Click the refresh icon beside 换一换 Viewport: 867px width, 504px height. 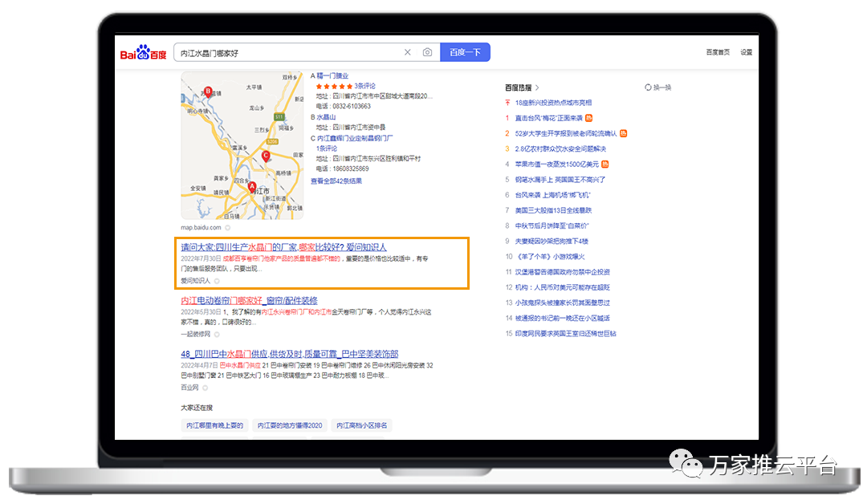[648, 87]
